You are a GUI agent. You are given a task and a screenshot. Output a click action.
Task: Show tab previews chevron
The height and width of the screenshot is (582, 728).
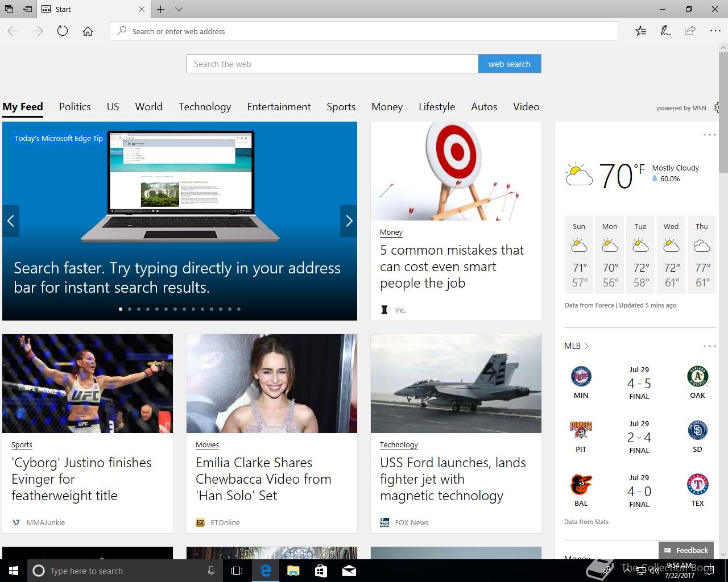tap(179, 9)
